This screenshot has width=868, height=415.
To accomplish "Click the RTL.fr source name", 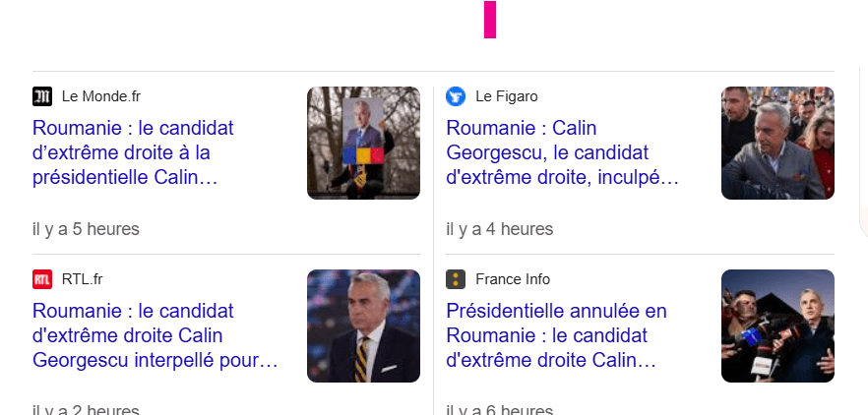I will 82,279.
